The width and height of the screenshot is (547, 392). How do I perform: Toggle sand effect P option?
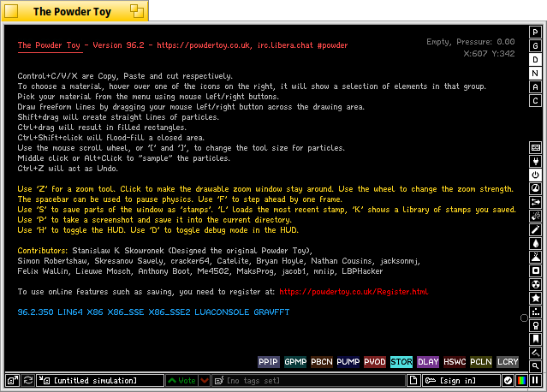pos(536,32)
